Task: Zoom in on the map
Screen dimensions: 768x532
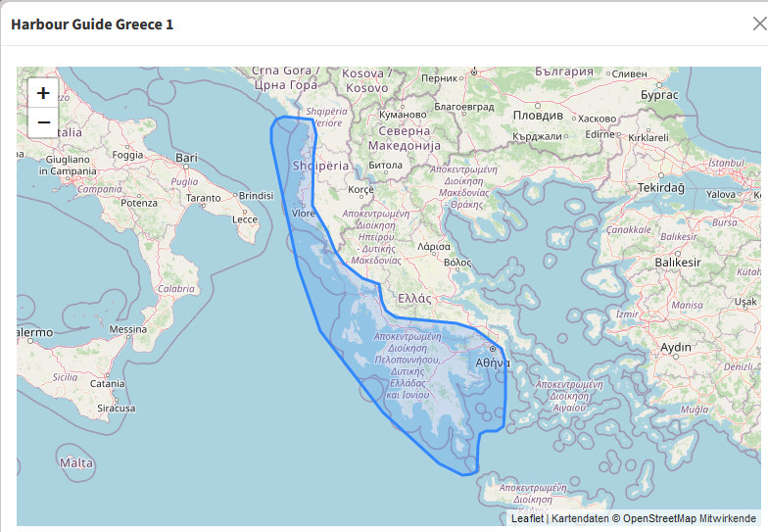Action: pyautogui.click(x=43, y=94)
